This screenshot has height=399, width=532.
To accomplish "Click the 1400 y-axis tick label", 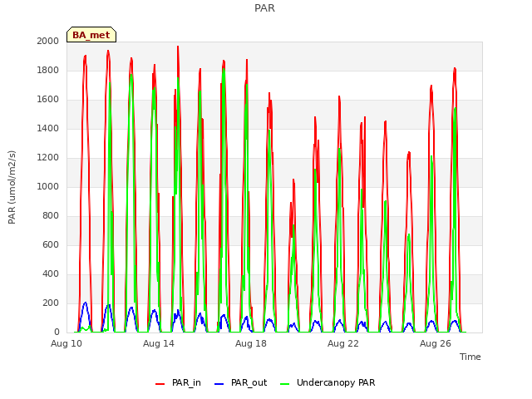I will tap(48, 128).
